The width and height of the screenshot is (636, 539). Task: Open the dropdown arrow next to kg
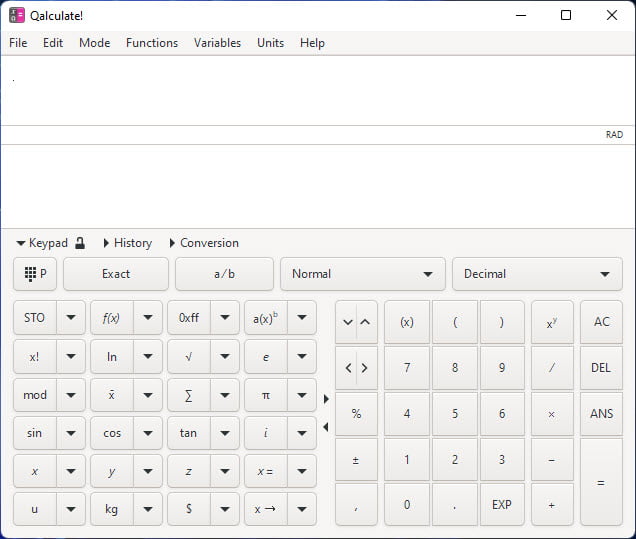(x=148, y=509)
